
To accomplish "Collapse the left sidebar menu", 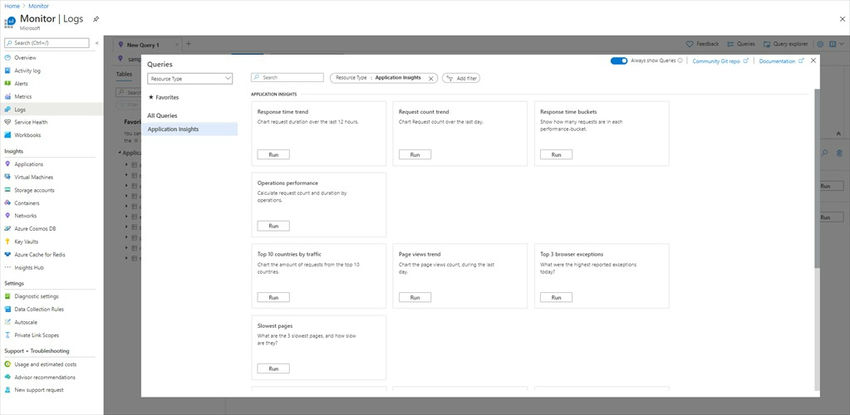I will click(96, 43).
